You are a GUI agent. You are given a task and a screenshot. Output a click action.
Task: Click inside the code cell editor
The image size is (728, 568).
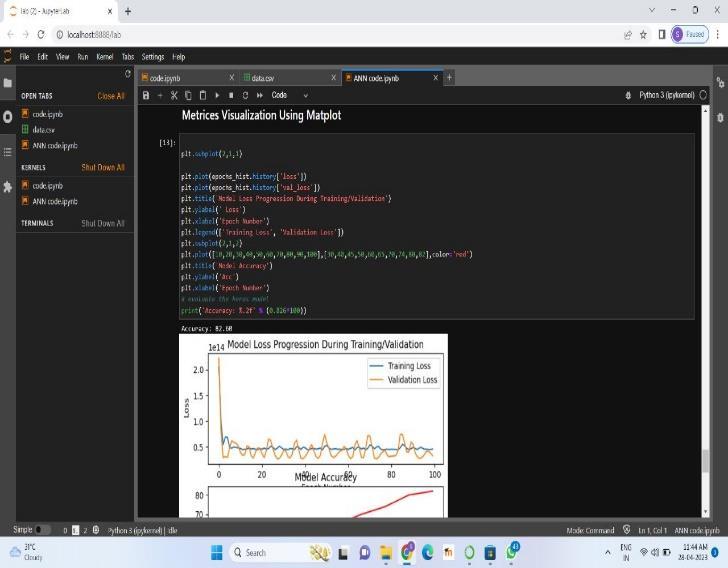(436, 226)
